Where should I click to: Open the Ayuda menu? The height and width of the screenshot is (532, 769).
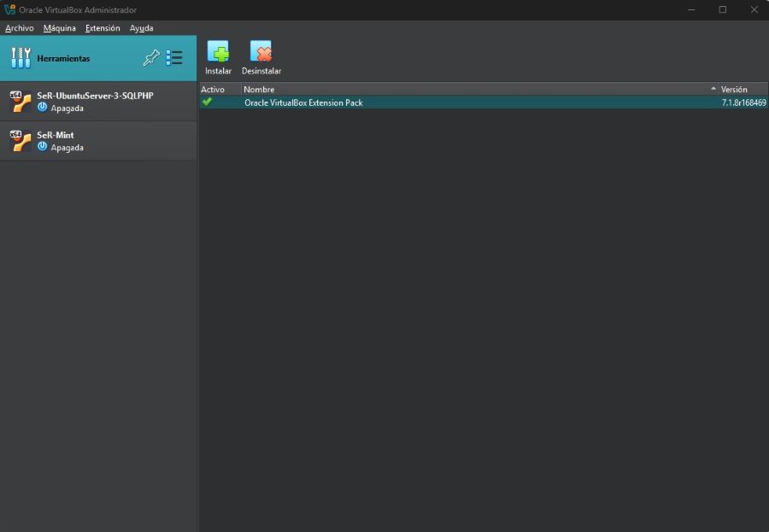pyautogui.click(x=141, y=28)
